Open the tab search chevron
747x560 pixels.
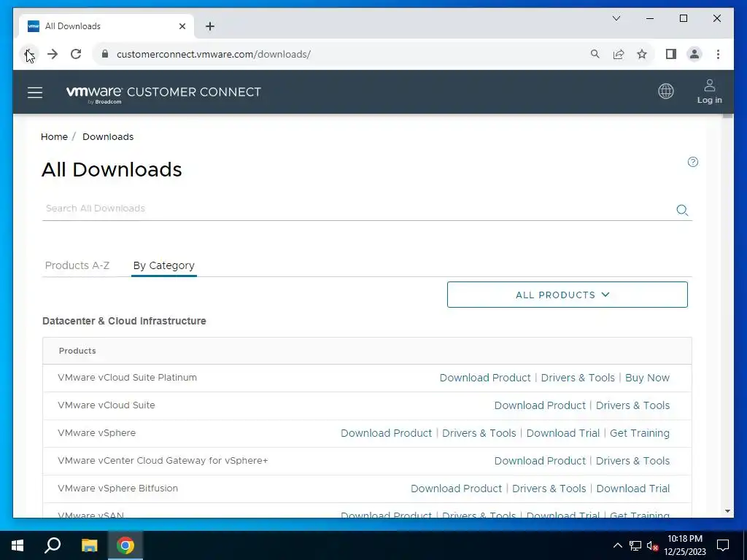tap(616, 18)
